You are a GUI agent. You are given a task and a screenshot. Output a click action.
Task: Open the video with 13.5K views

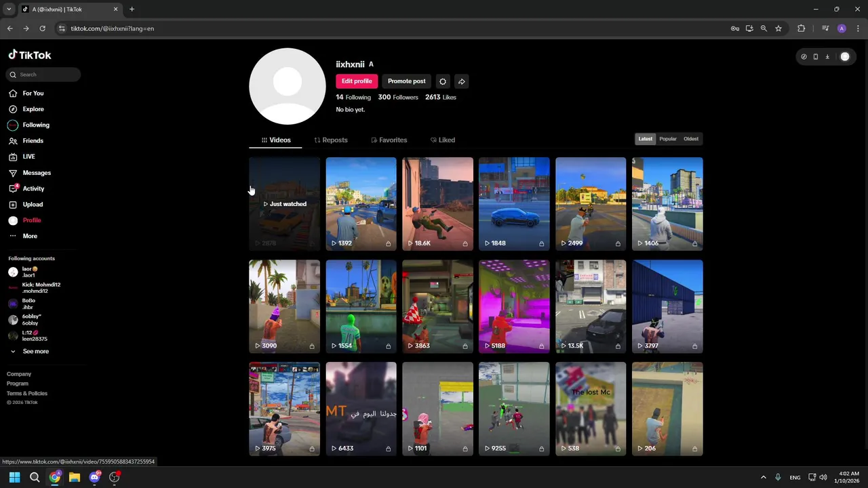(591, 306)
